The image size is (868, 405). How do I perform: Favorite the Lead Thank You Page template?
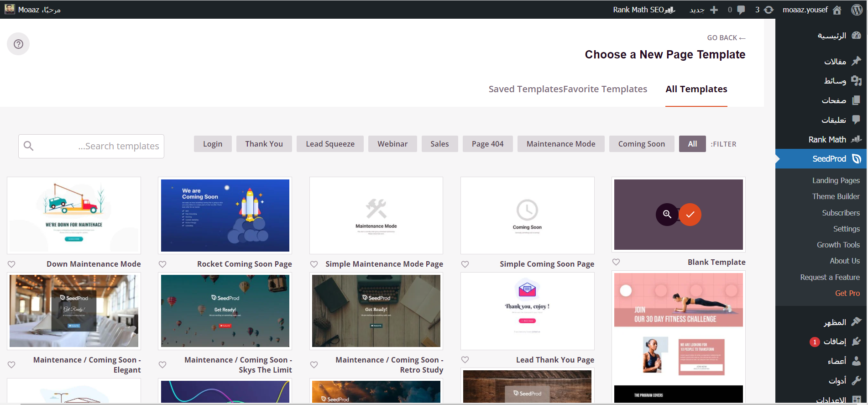click(x=465, y=360)
